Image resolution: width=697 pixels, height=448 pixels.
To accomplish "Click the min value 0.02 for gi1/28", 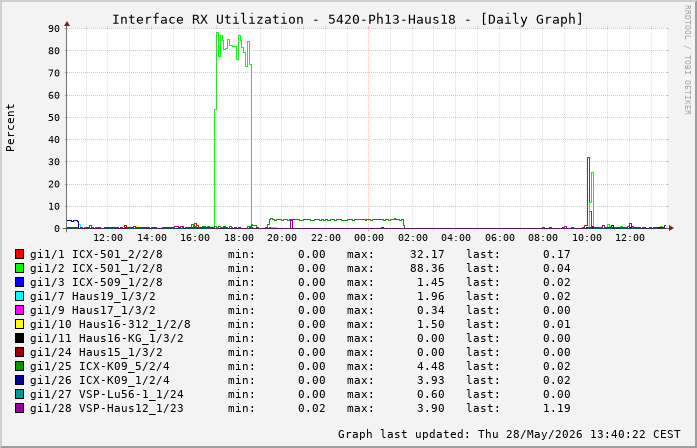I will point(312,408).
